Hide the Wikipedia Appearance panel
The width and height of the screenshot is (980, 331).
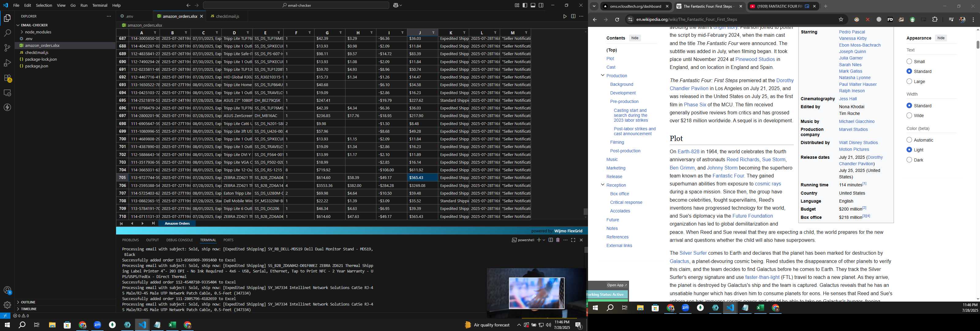pyautogui.click(x=940, y=38)
